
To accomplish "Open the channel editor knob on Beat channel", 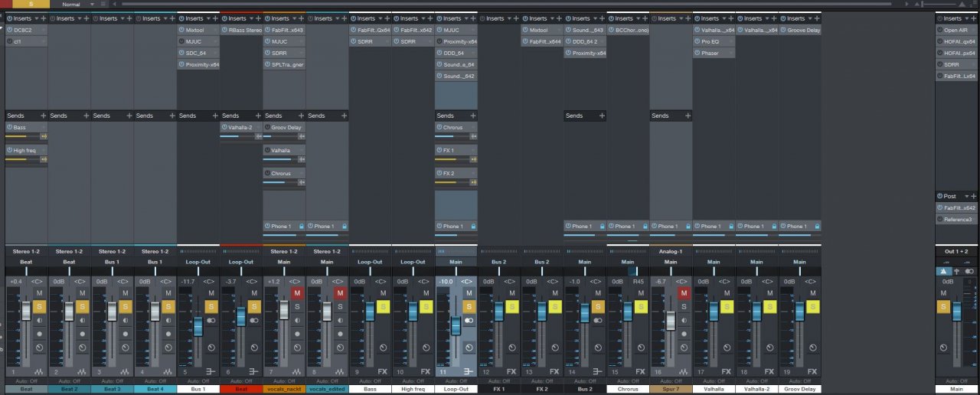I will [40, 348].
